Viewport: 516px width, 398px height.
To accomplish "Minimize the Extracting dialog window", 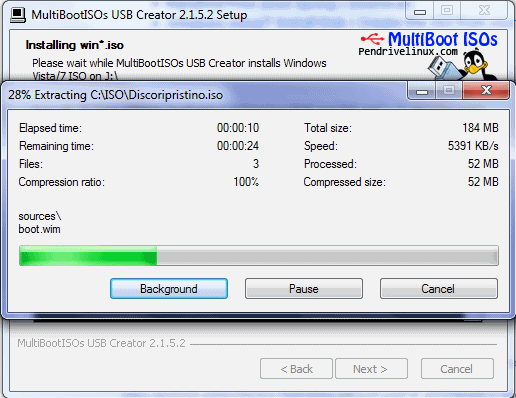I will (422, 91).
